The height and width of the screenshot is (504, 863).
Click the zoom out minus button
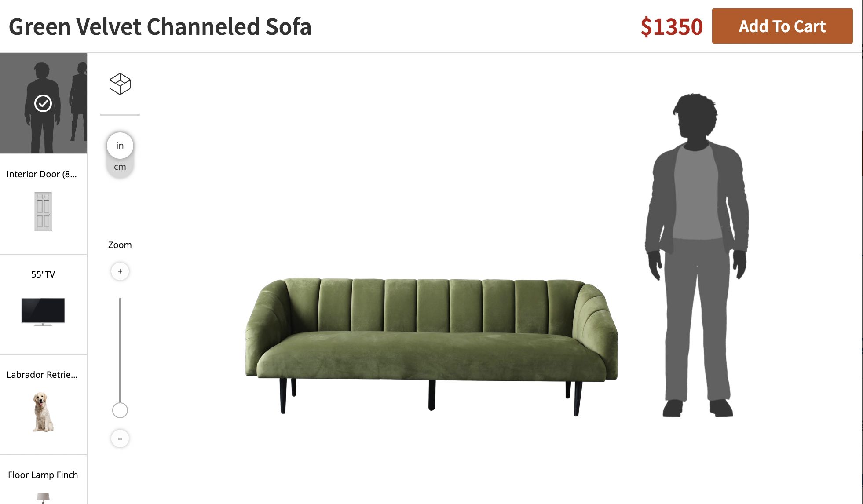pyautogui.click(x=120, y=438)
